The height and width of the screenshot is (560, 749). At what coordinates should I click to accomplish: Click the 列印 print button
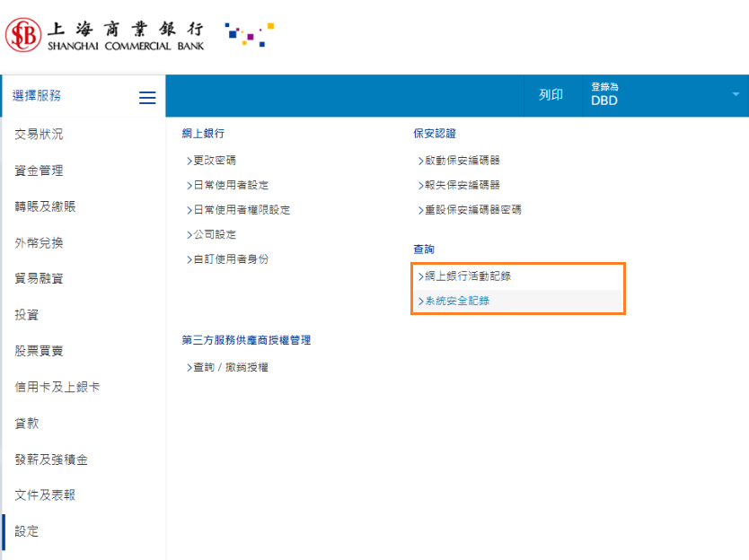(551, 95)
